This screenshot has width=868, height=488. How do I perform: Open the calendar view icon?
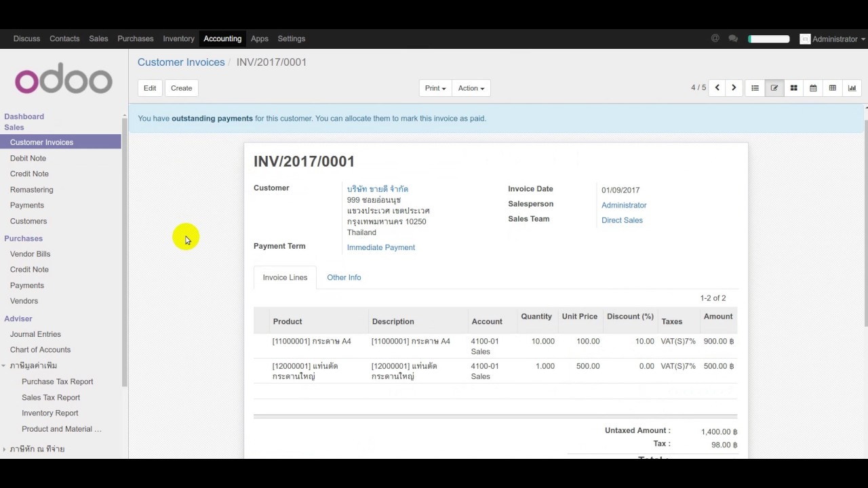(813, 88)
